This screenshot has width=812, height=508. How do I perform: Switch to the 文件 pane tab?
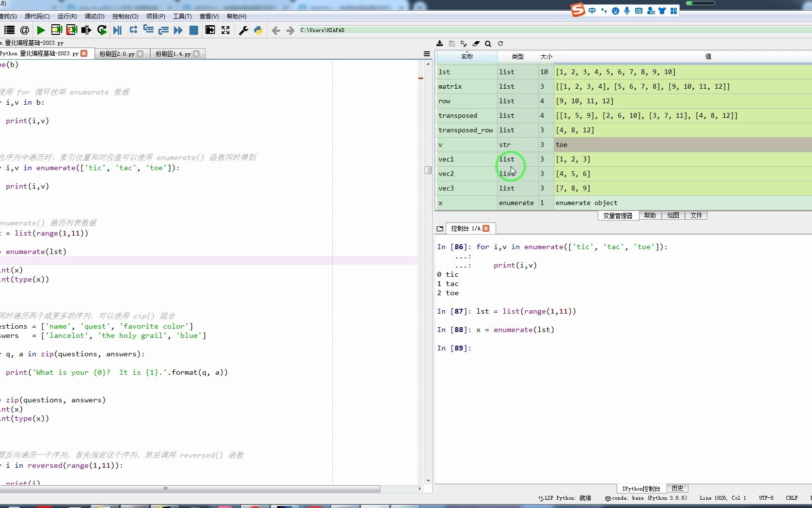click(x=696, y=216)
